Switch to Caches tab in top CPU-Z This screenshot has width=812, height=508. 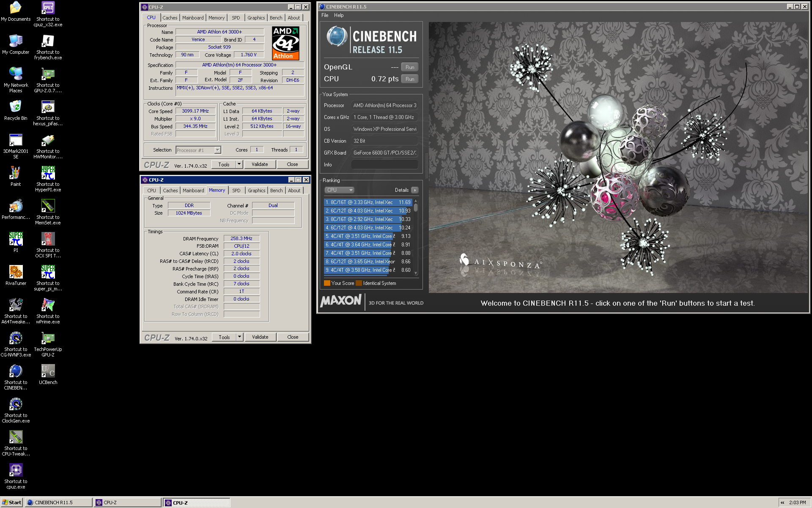[x=170, y=18]
